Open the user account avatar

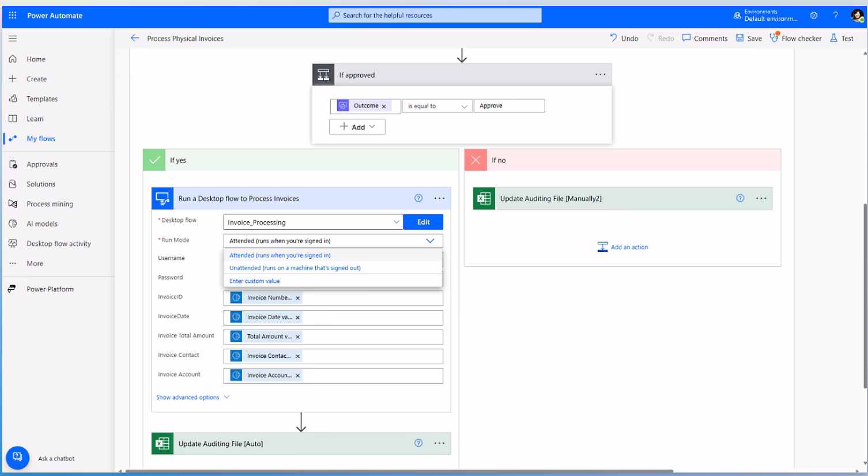857,16
